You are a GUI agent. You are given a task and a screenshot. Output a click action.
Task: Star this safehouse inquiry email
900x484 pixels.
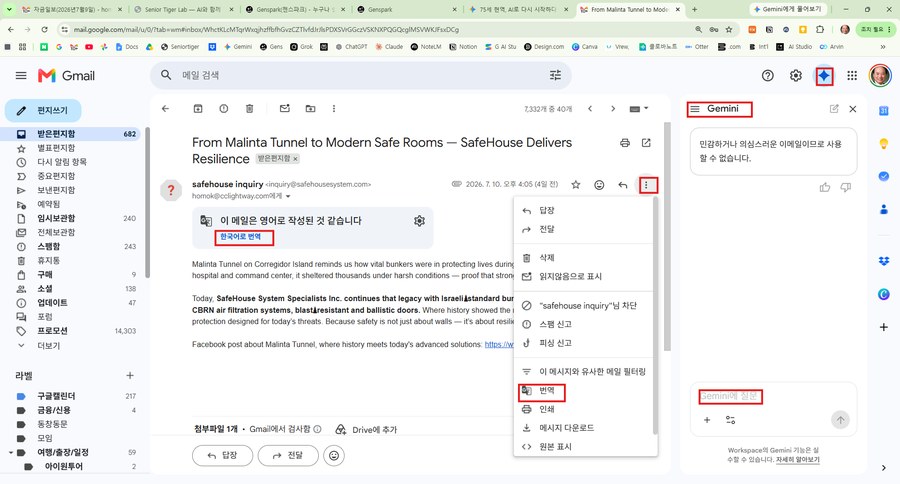pos(576,185)
